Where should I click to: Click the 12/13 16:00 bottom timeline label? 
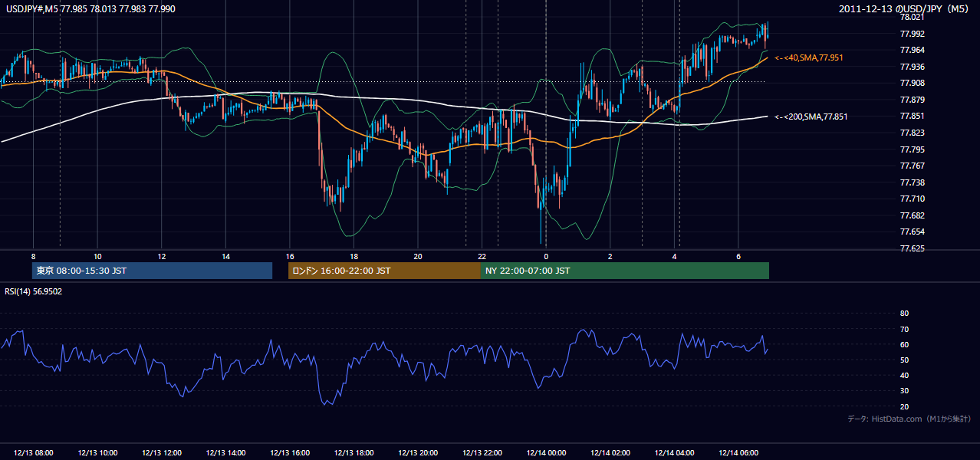(x=290, y=453)
